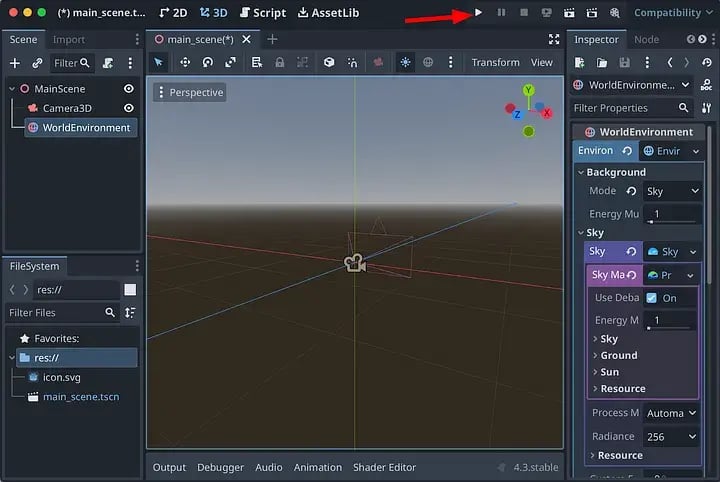The width and height of the screenshot is (720, 482).
Task: Open the remote debug options icon
Action: point(546,12)
